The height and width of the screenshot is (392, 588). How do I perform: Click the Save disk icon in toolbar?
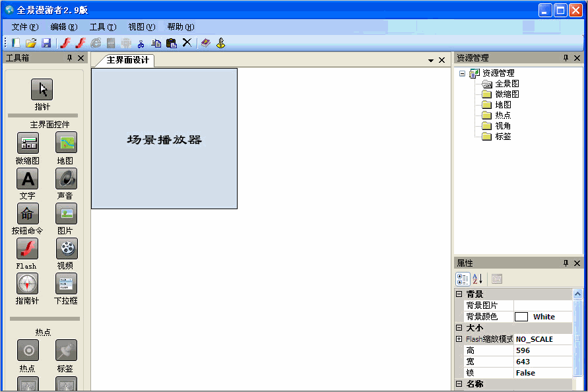click(x=46, y=43)
